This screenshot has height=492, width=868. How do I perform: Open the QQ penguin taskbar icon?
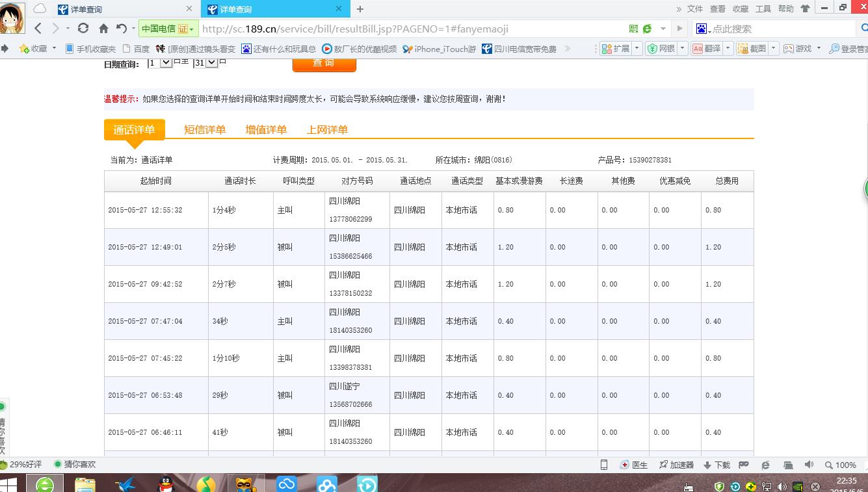[166, 484]
